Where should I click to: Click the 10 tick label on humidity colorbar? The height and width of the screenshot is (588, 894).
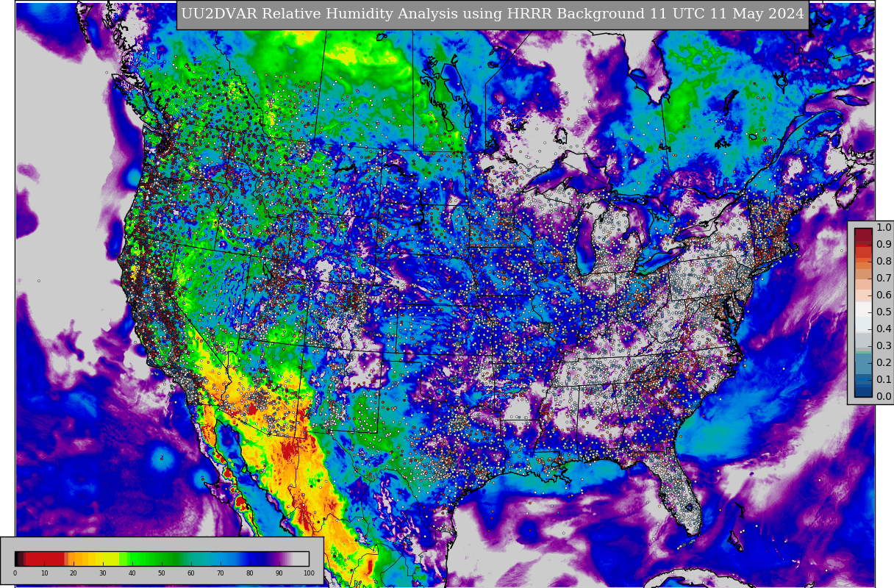pos(44,573)
